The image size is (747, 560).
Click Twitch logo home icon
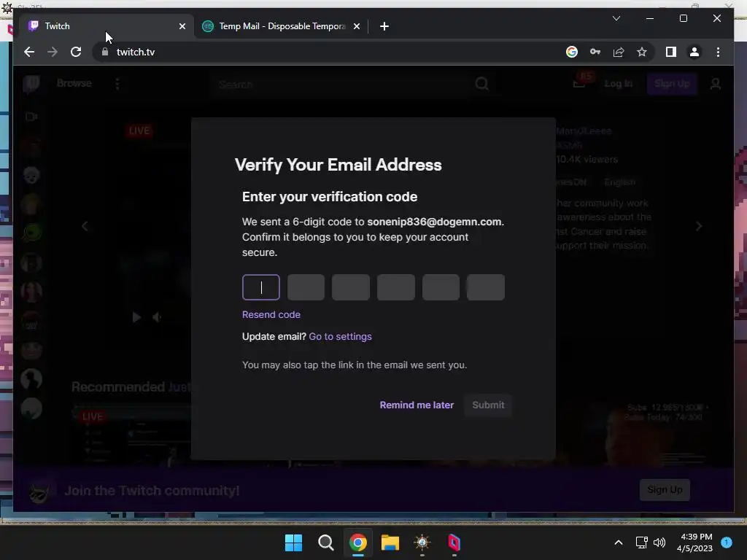tap(31, 84)
